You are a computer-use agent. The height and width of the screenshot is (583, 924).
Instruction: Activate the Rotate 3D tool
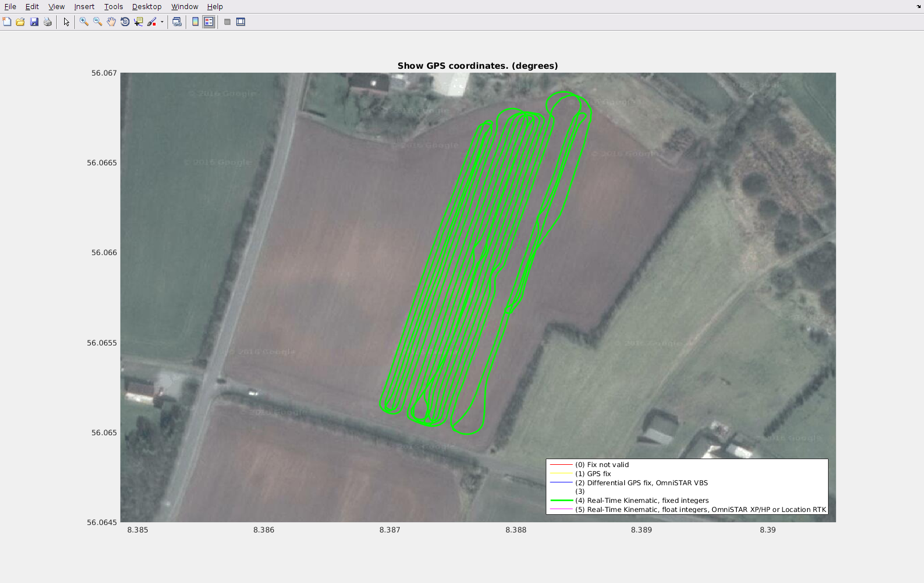coord(125,22)
